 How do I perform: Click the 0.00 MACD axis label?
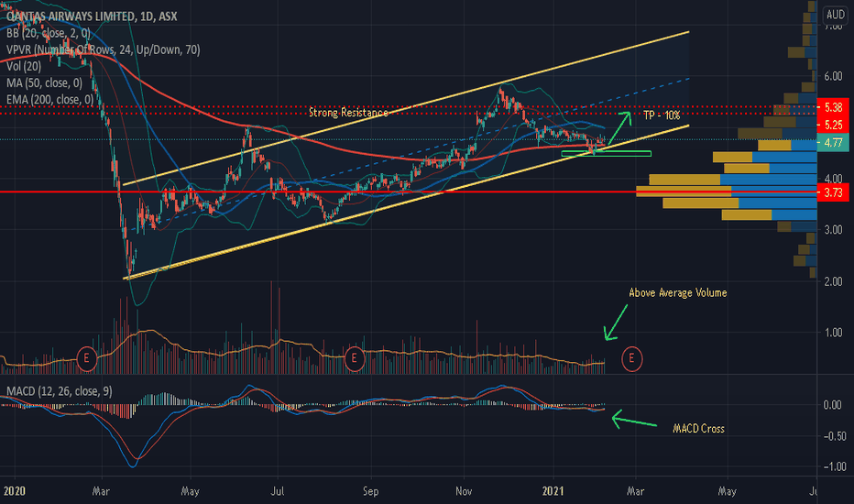833,405
